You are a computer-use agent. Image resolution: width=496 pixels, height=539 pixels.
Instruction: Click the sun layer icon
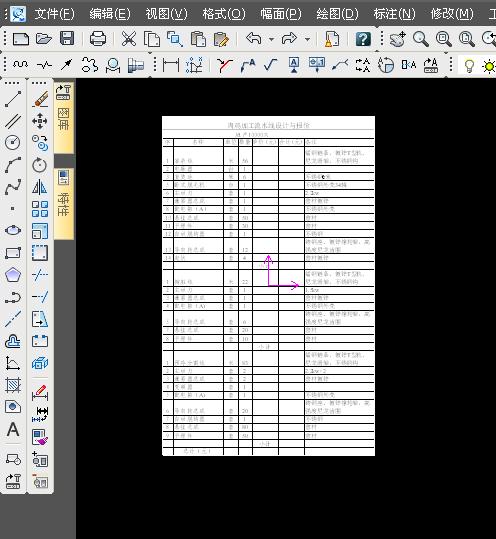489,66
